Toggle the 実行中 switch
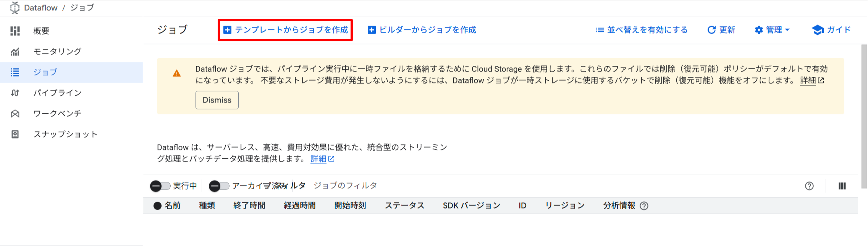The image size is (868, 246). point(160,186)
